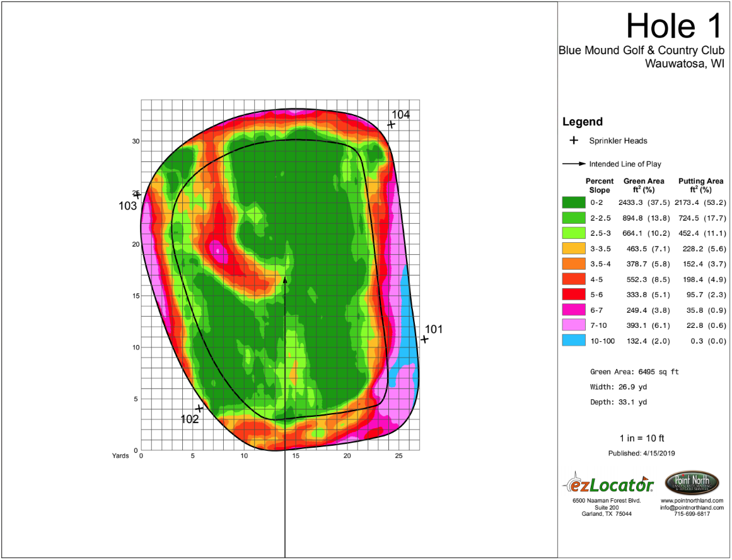732x560 pixels.
Task: Click the Point North logo
Action: click(x=692, y=482)
